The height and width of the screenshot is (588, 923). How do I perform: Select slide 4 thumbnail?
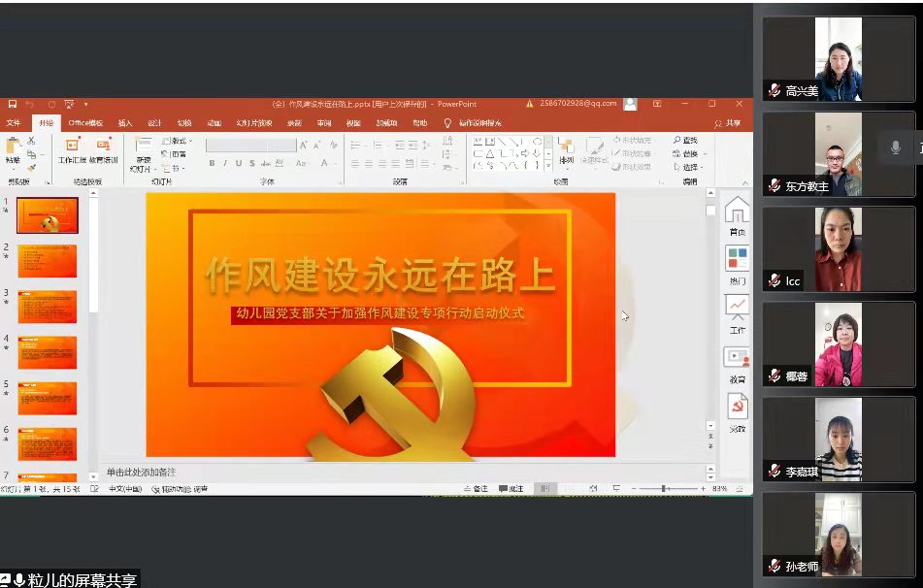pos(48,352)
